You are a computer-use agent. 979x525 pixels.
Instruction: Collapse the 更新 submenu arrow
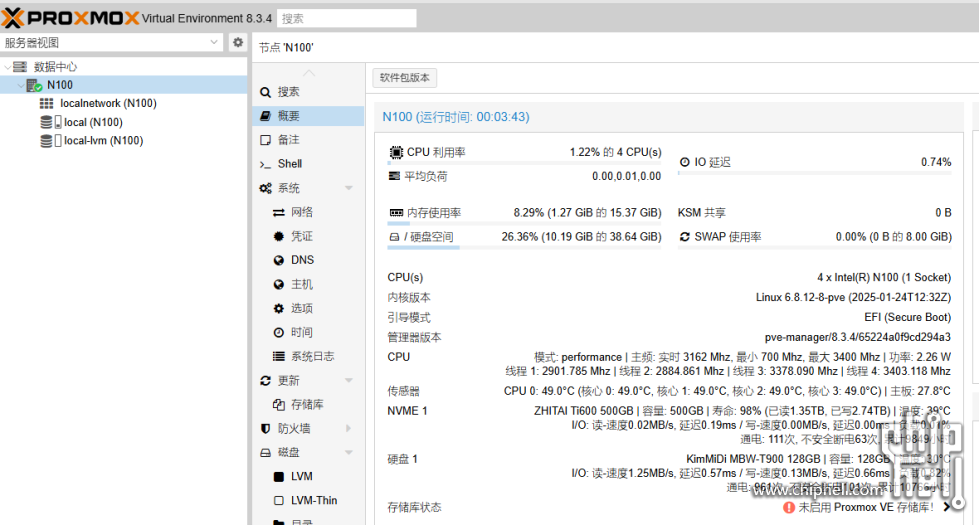point(348,380)
